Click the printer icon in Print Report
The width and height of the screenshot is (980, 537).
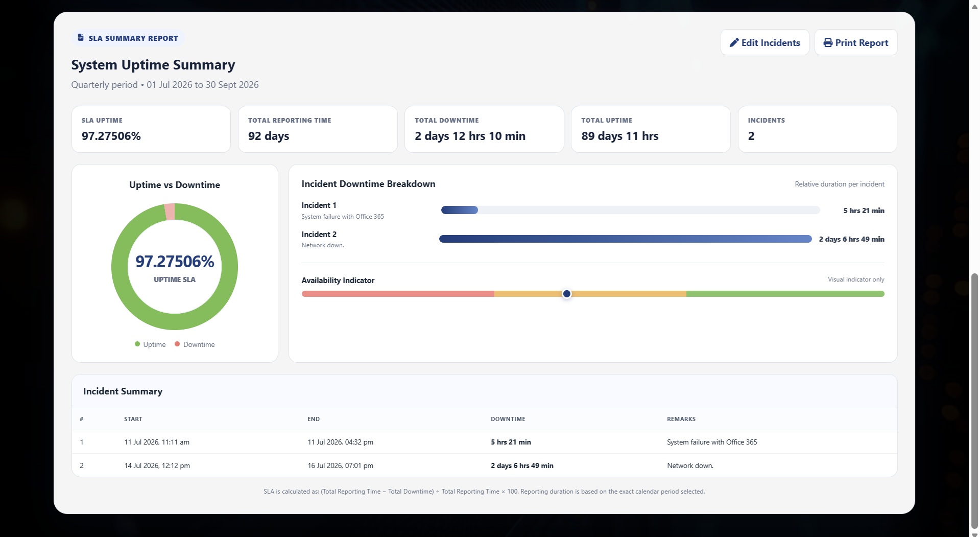pyautogui.click(x=828, y=43)
